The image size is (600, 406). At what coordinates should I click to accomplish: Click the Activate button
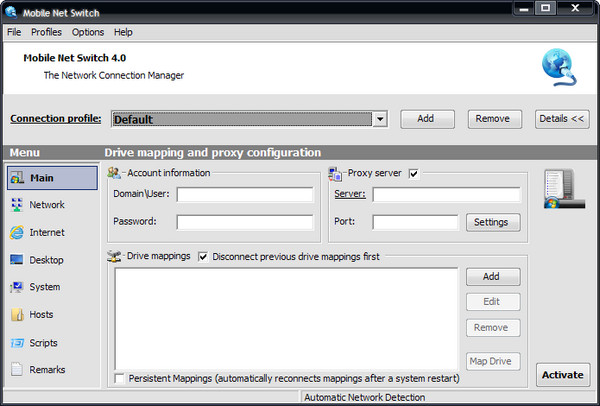tap(562, 374)
